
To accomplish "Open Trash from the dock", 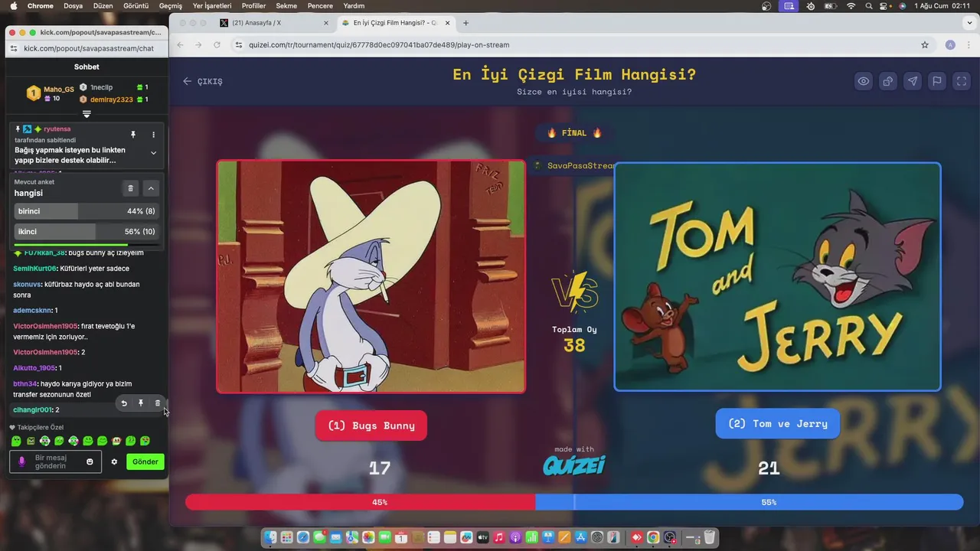I will (710, 537).
